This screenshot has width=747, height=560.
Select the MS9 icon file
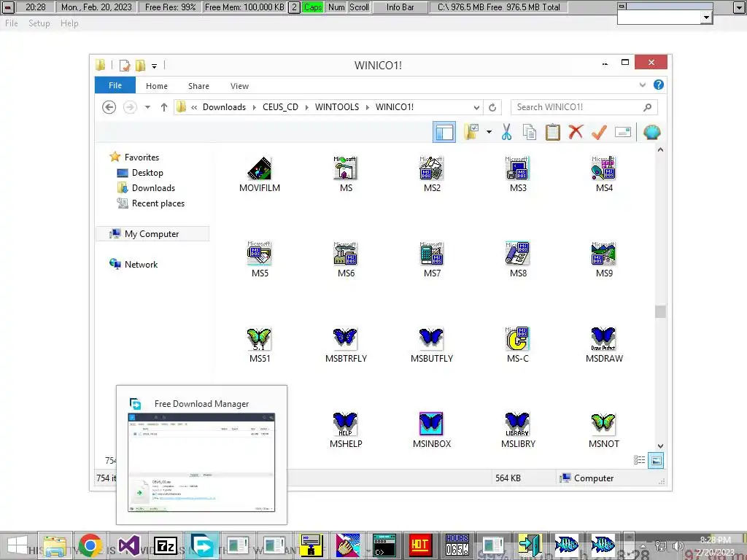tap(604, 260)
